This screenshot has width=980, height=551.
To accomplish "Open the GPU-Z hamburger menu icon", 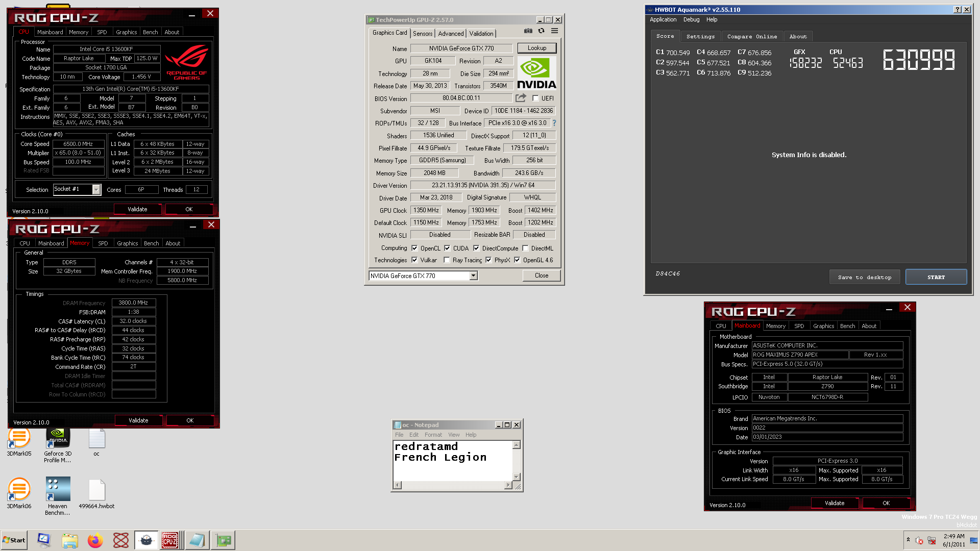I will tap(555, 31).
